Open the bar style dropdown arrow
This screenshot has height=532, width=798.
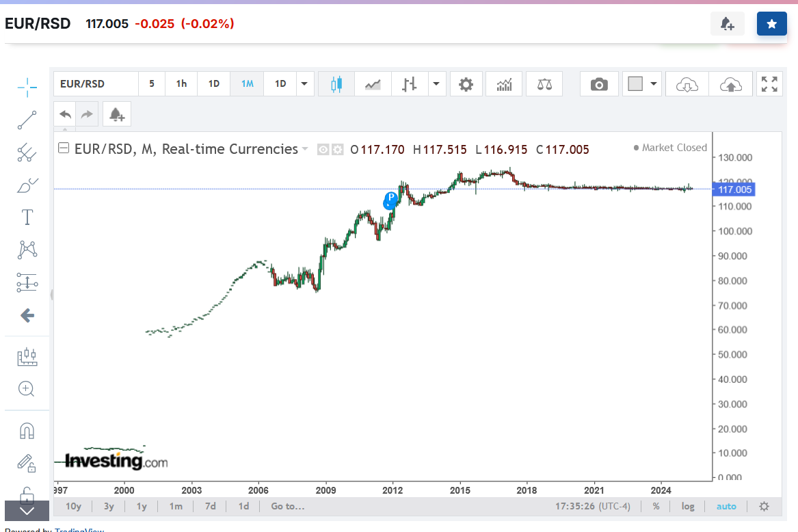pos(436,84)
